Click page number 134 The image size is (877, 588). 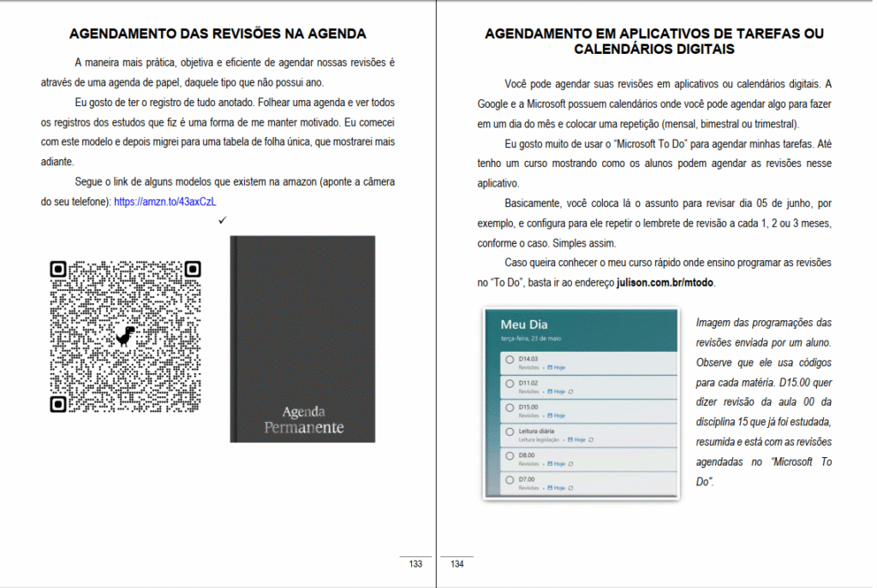(457, 564)
